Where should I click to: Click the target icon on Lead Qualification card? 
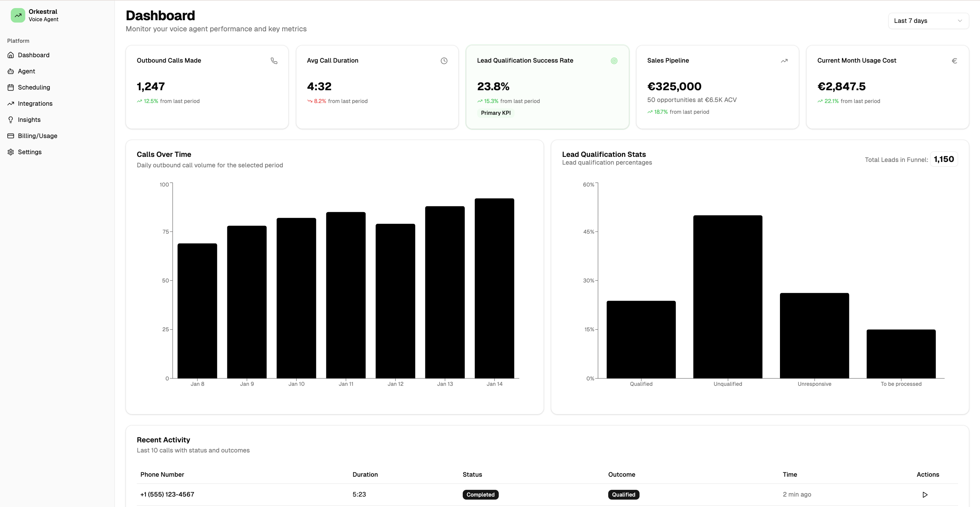[614, 61]
